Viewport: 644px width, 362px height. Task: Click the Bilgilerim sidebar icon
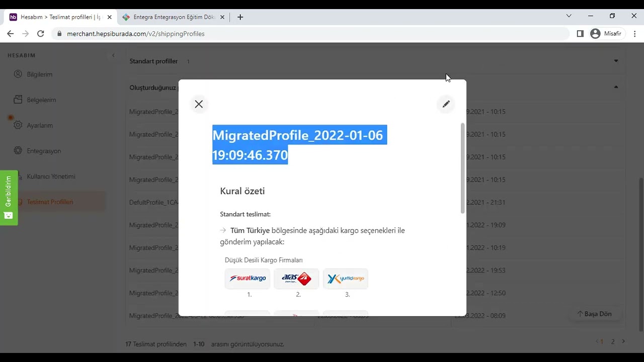tap(18, 74)
